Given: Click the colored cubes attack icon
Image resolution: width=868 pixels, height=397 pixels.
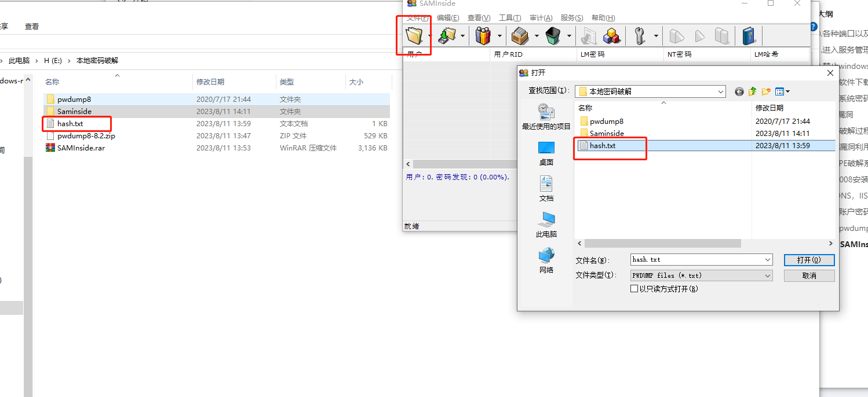Looking at the screenshot, I should pyautogui.click(x=612, y=36).
